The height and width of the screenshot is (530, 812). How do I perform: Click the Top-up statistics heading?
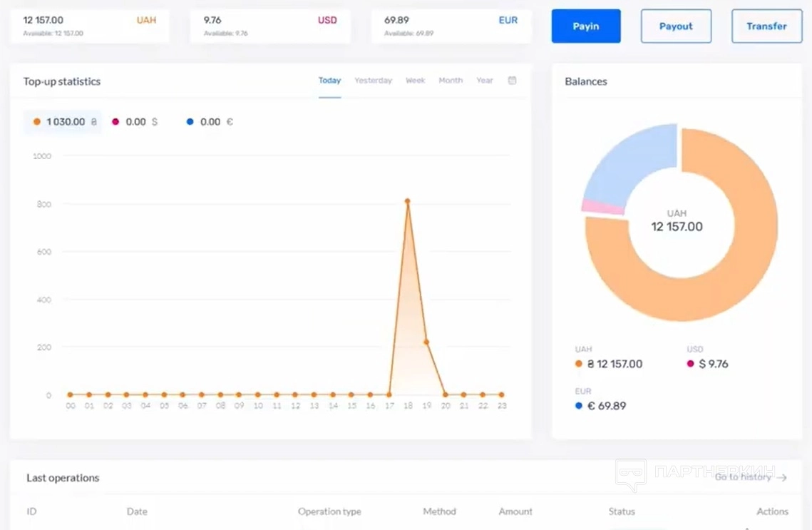tap(61, 81)
